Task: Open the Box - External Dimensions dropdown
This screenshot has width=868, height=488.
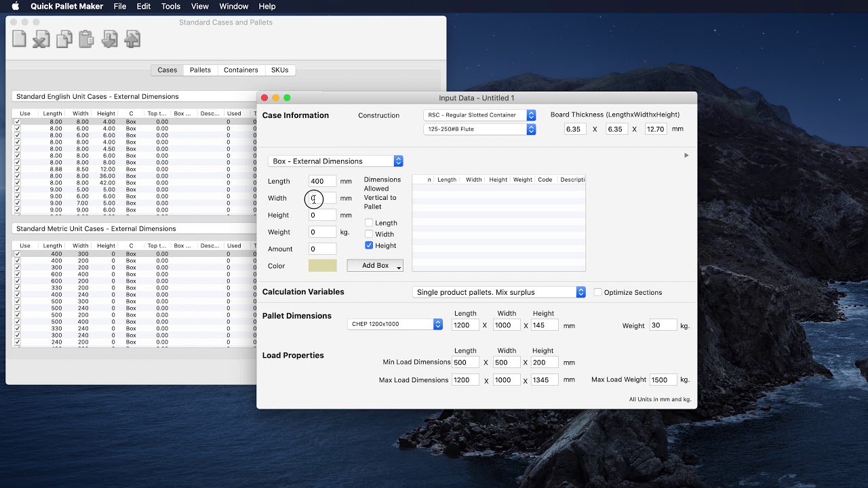Action: (336, 161)
